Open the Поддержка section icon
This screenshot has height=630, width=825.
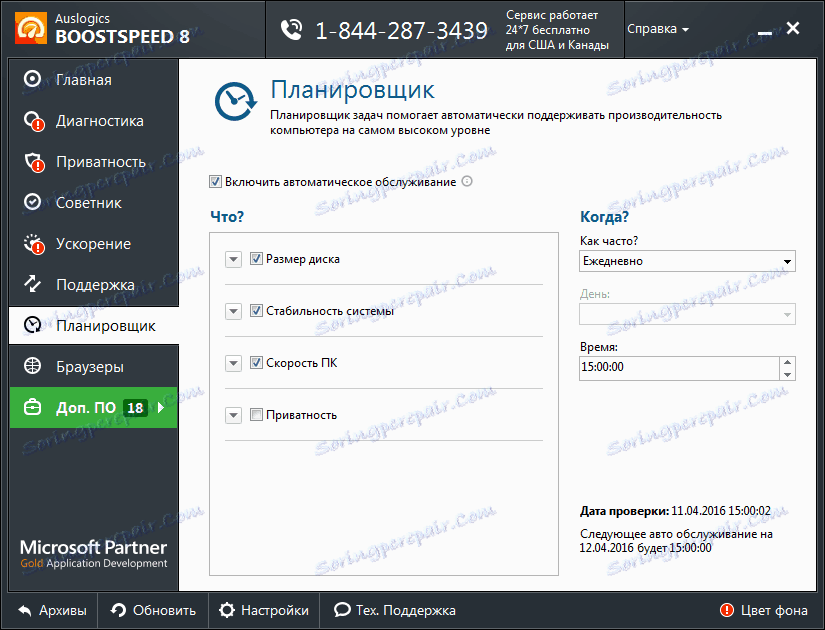click(30, 284)
